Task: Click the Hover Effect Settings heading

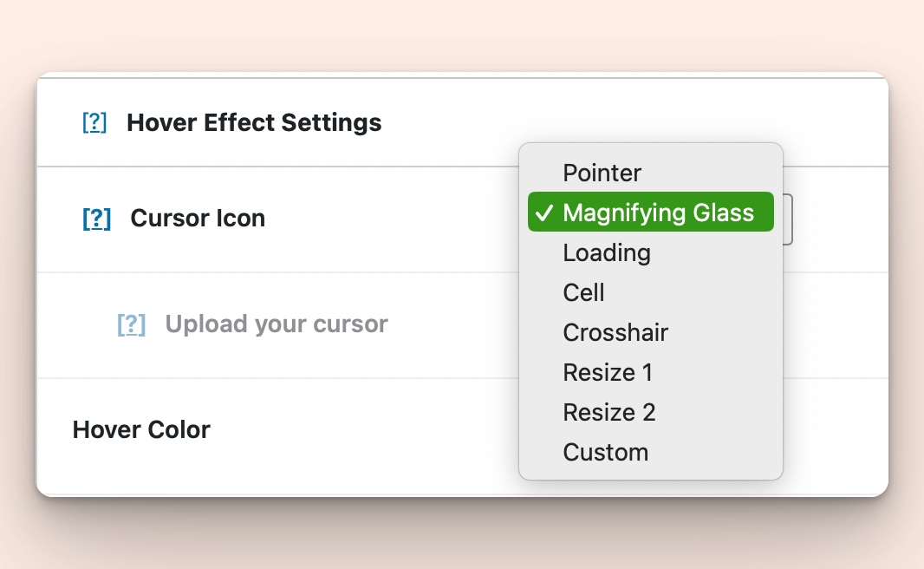Action: click(254, 123)
